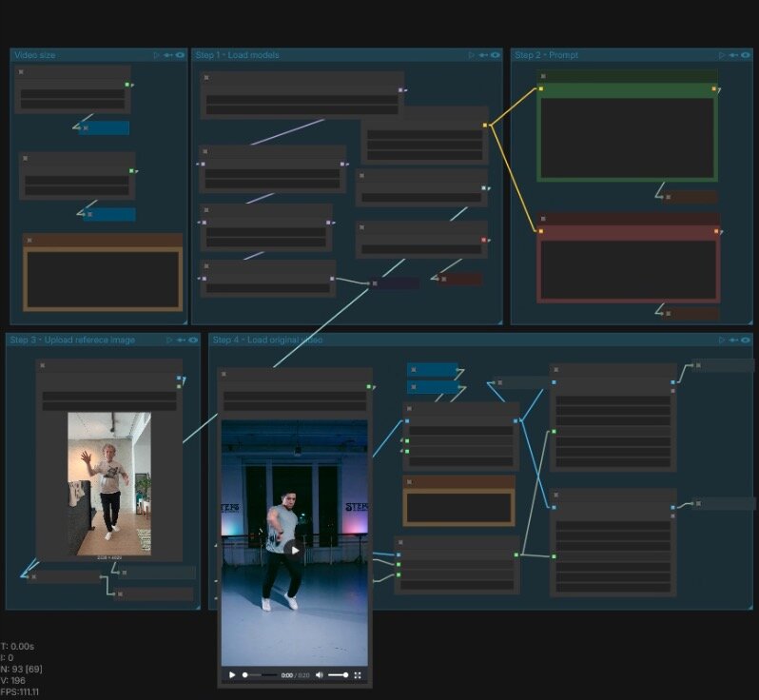Click the brown note node in Video size group
This screenshot has height=700, width=759.
pos(103,272)
